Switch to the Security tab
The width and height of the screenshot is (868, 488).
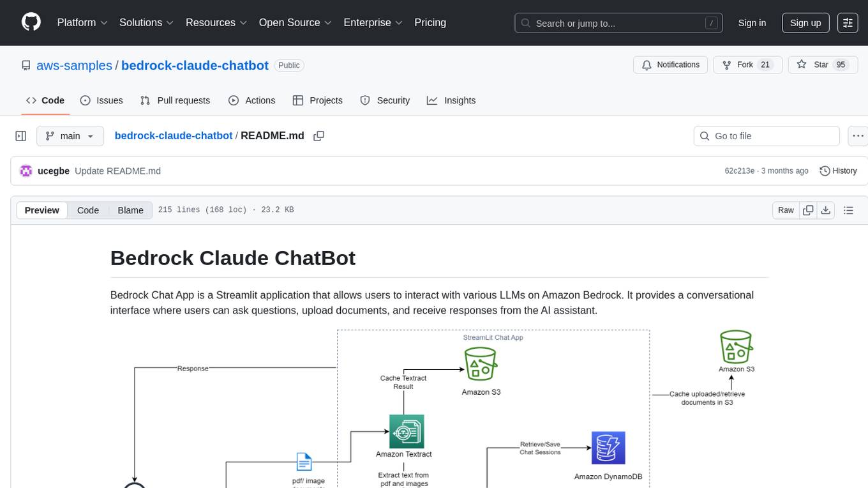coord(385,100)
